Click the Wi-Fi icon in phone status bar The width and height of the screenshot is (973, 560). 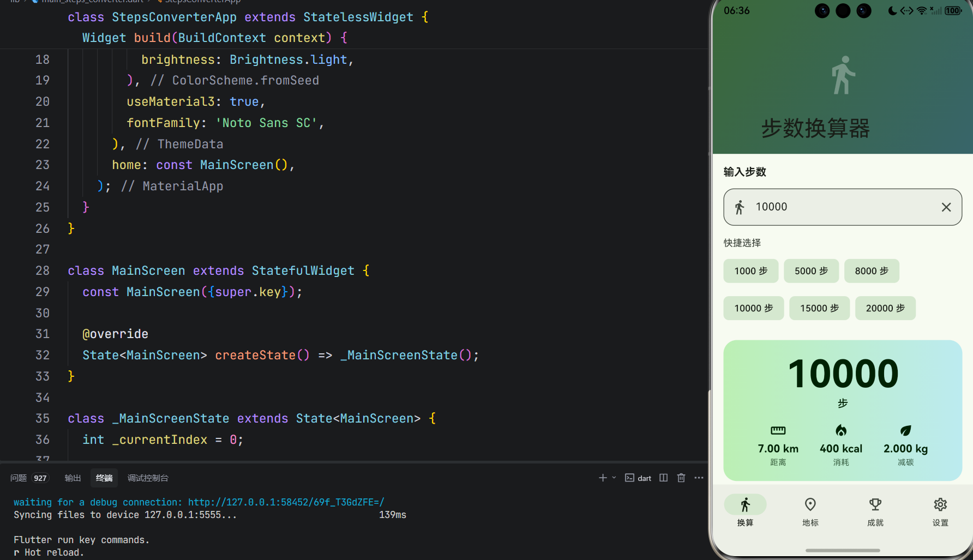(922, 10)
